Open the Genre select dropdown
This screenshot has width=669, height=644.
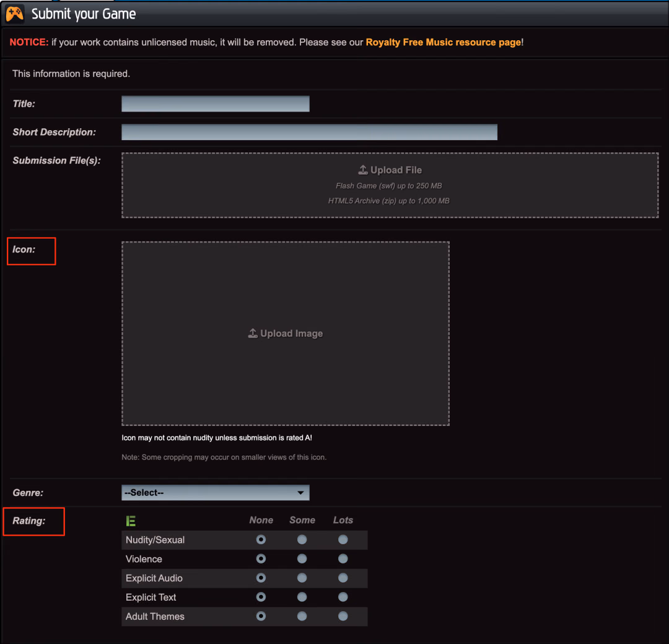tap(216, 492)
